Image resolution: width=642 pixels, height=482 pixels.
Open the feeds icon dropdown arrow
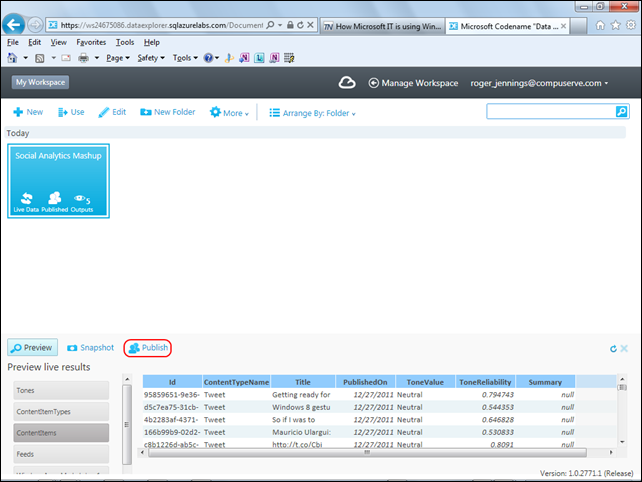[x=53, y=58]
